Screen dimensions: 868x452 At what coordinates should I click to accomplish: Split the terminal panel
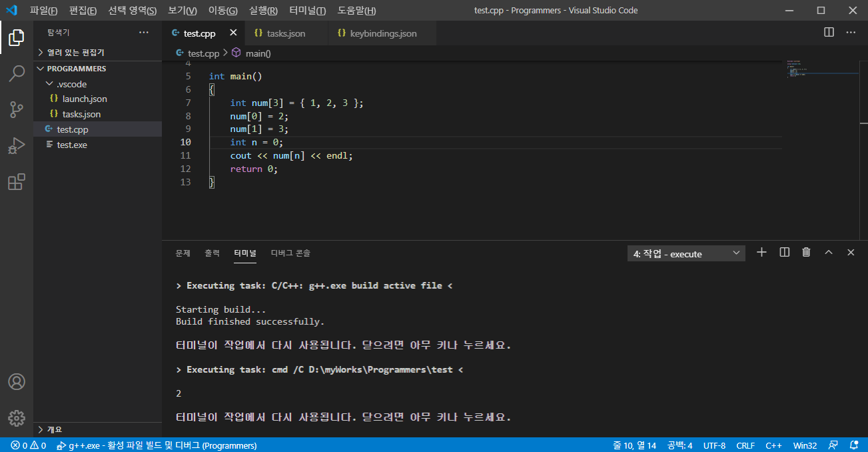click(x=785, y=252)
